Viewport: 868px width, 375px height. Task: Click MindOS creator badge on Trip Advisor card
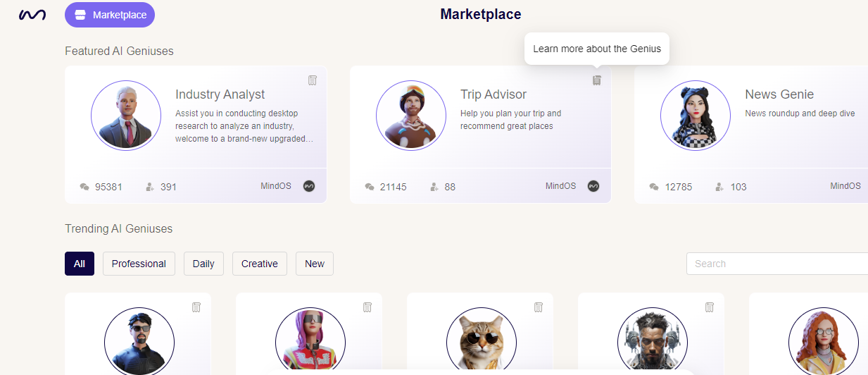(593, 186)
